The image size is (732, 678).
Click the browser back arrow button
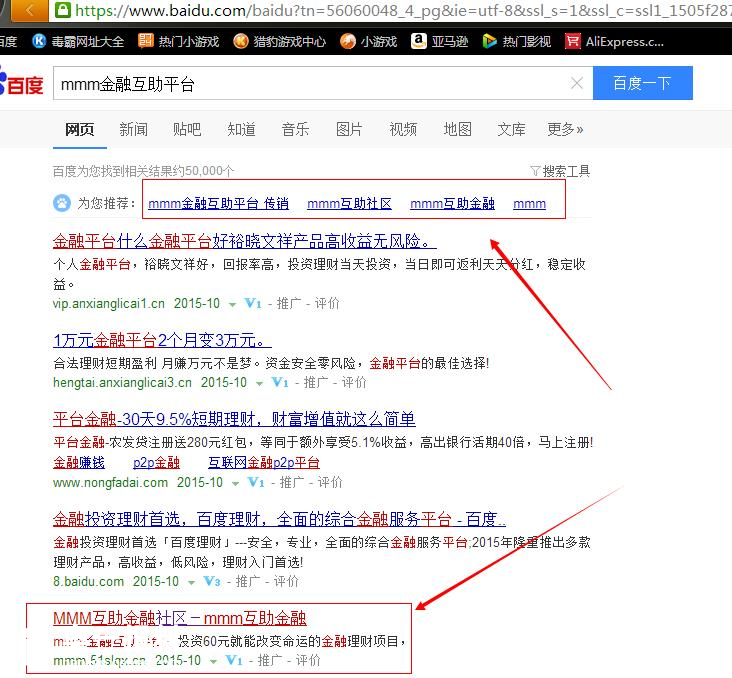[x=29, y=10]
